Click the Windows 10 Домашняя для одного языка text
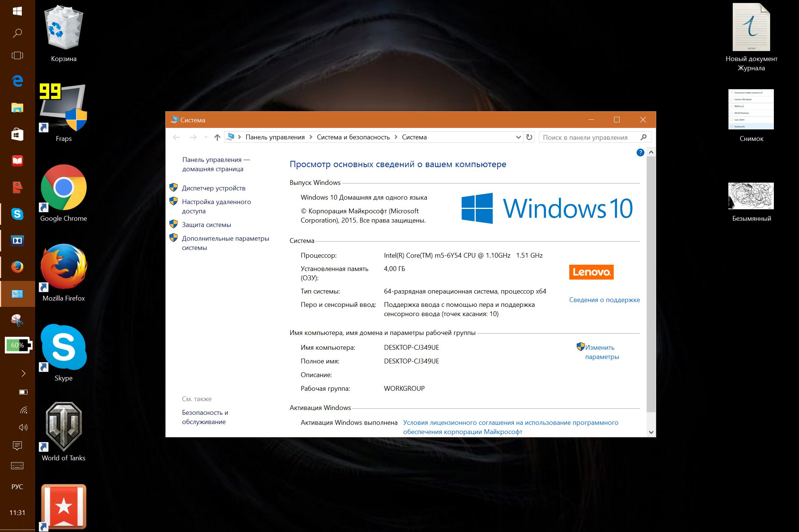The image size is (799, 532). click(364, 197)
